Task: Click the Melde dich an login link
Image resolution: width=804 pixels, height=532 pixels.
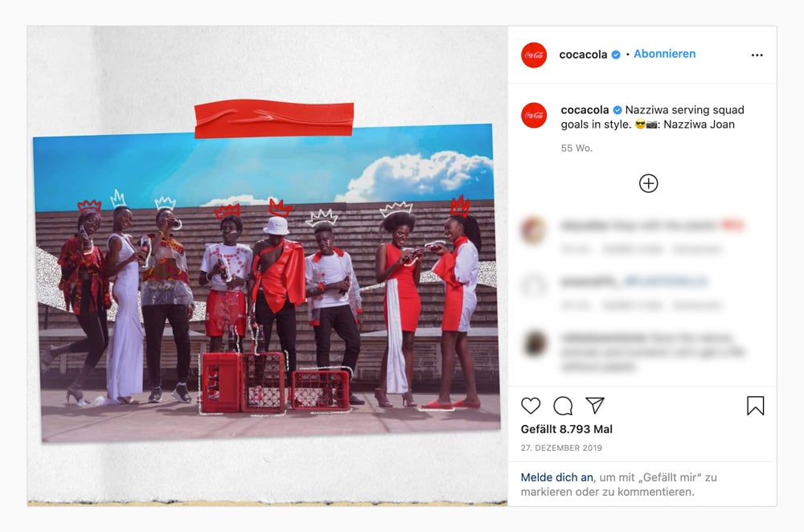Action: click(x=557, y=477)
